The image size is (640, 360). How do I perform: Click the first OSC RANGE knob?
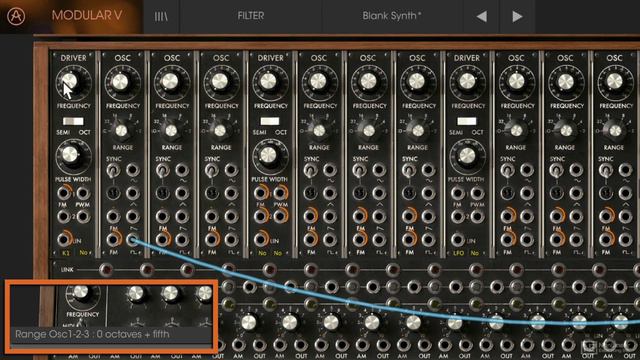[x=121, y=131]
